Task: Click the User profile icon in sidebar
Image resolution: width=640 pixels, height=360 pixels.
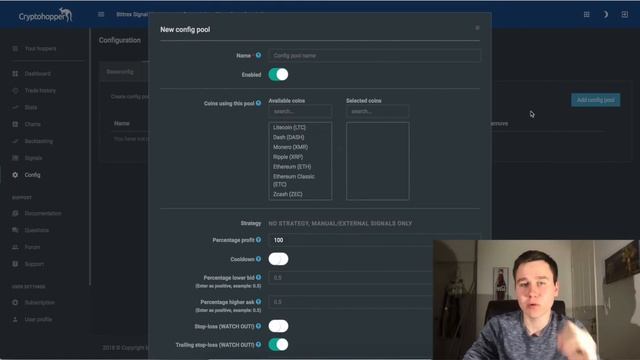Action: point(15,319)
